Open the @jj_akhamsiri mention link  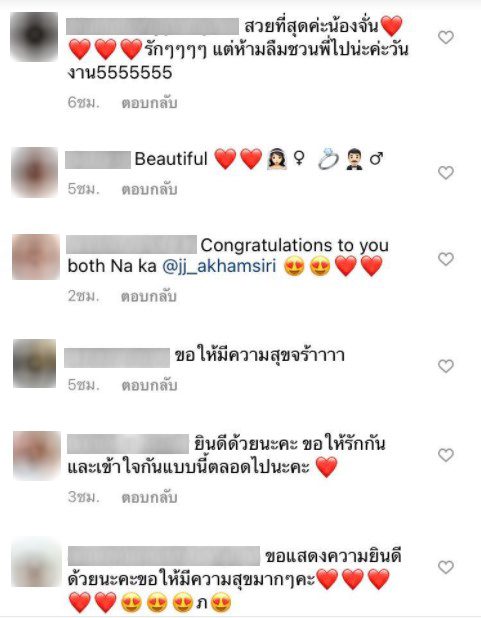(x=219, y=266)
